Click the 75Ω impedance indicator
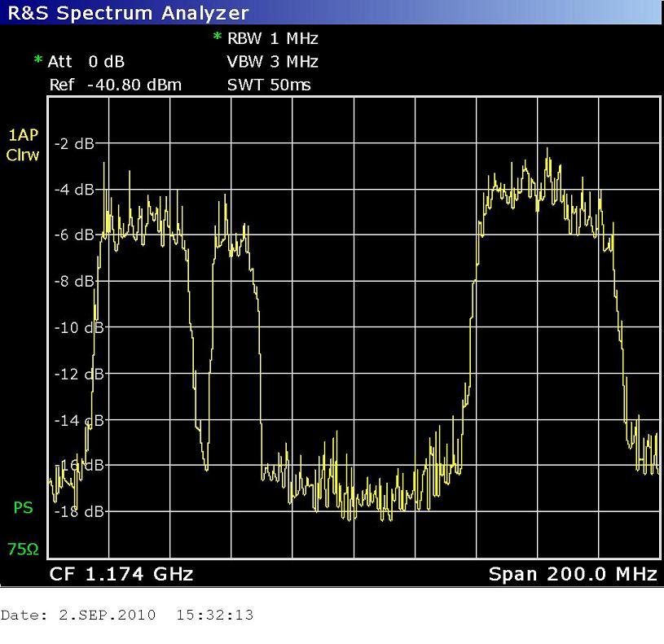The width and height of the screenshot is (664, 644). click(23, 550)
